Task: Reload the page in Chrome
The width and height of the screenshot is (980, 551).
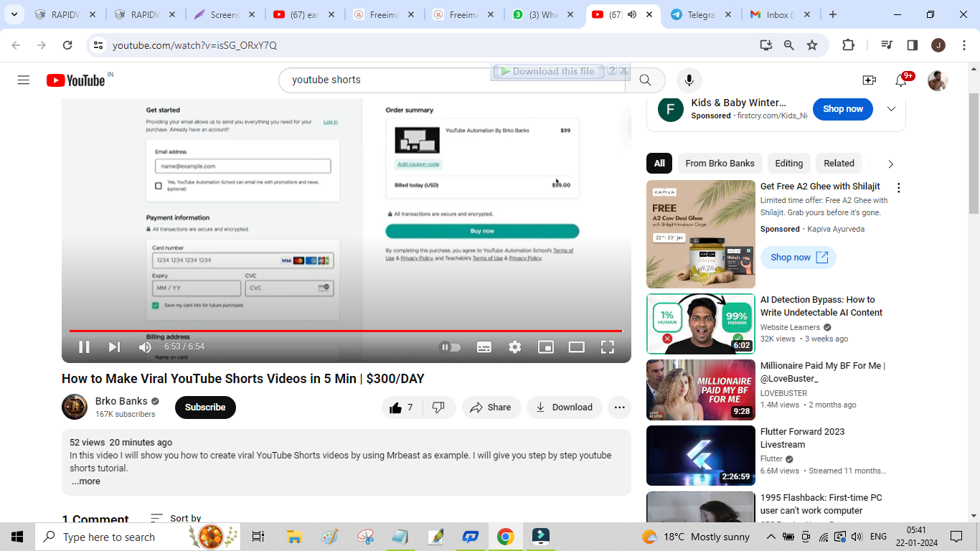Action: 67,45
